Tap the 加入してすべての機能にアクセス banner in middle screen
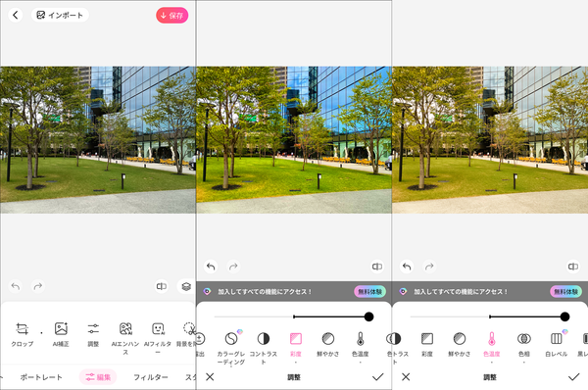Viewport: 588px width, 390px height. [294, 291]
